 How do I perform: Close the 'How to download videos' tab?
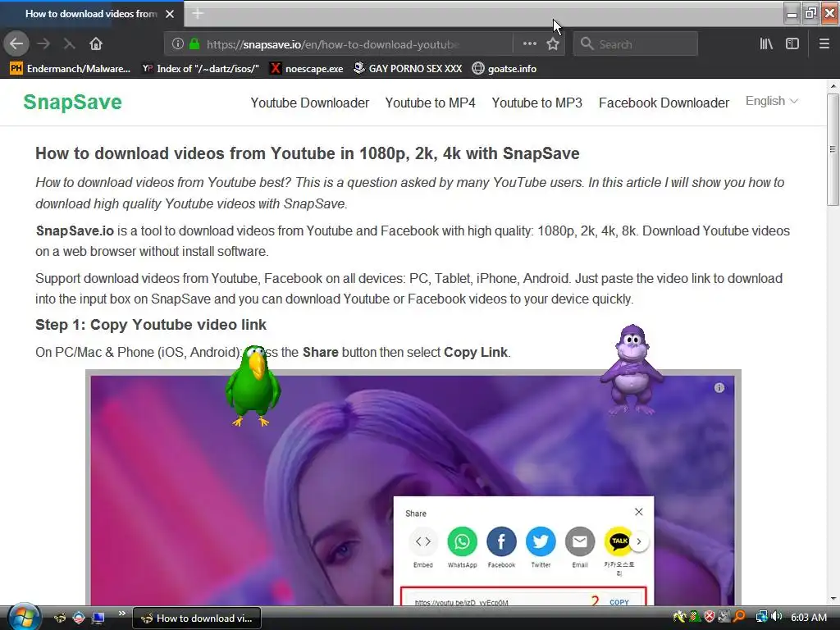point(170,14)
